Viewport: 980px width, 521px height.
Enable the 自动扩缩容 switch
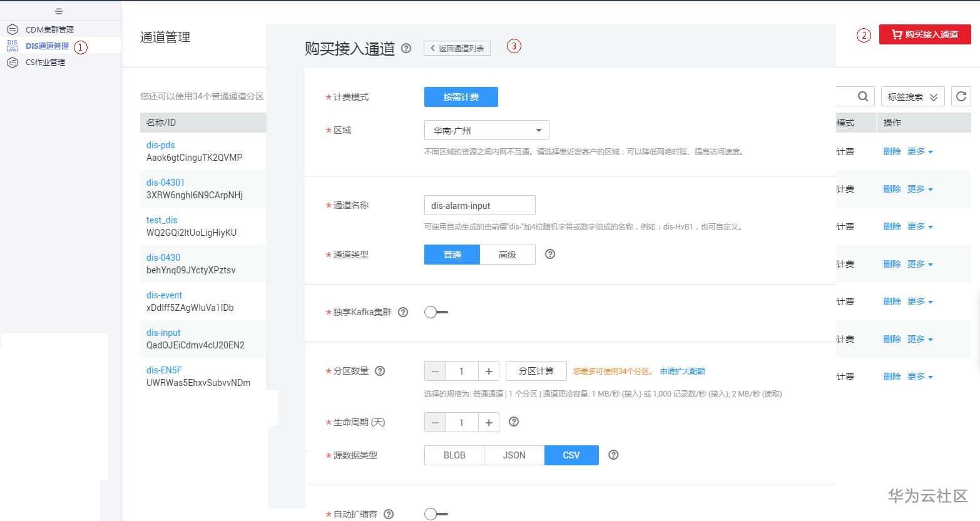436,514
